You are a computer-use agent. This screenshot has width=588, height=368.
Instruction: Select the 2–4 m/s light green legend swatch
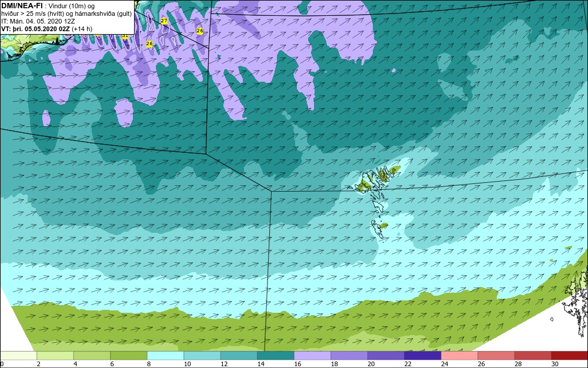tap(55, 356)
